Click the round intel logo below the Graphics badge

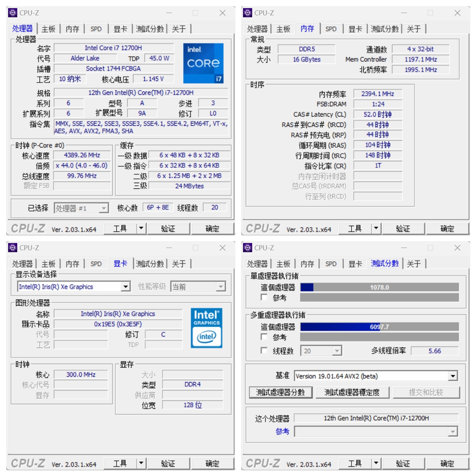pos(206,336)
